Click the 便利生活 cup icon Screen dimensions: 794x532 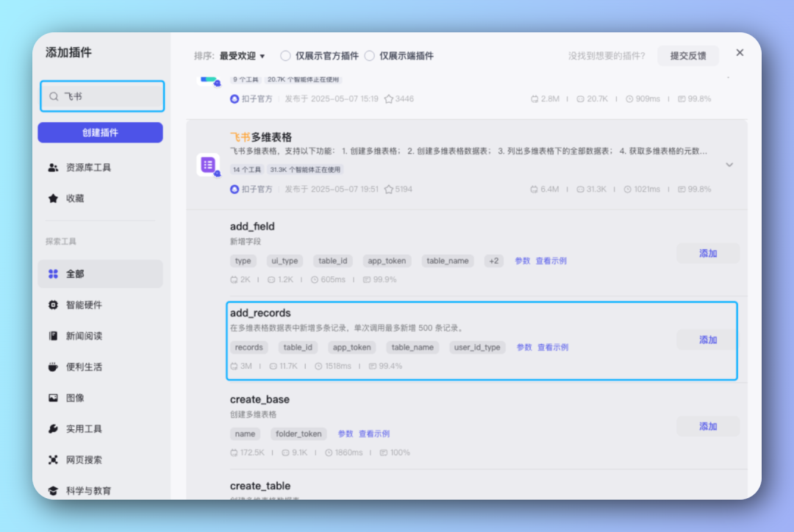coord(53,367)
